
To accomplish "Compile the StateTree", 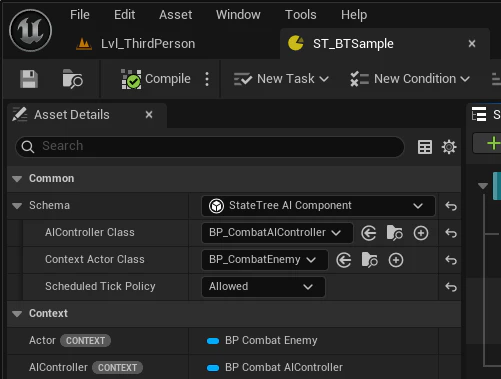I will coord(156,79).
